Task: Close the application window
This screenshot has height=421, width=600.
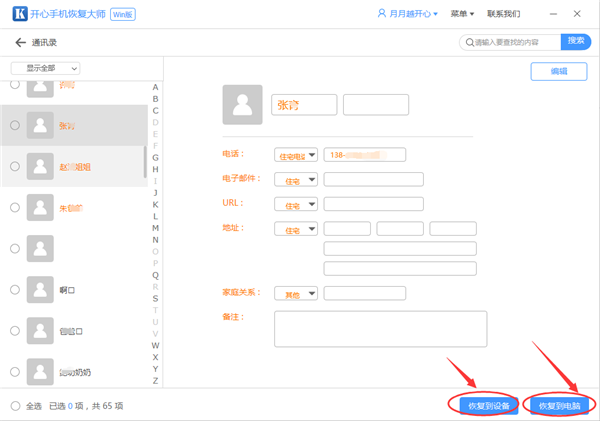Action: [577, 14]
